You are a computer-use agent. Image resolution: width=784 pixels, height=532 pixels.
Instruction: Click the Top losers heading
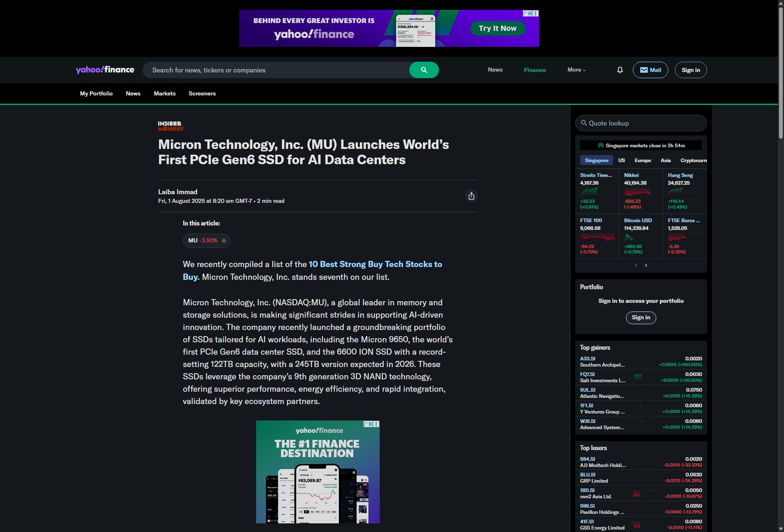click(593, 448)
